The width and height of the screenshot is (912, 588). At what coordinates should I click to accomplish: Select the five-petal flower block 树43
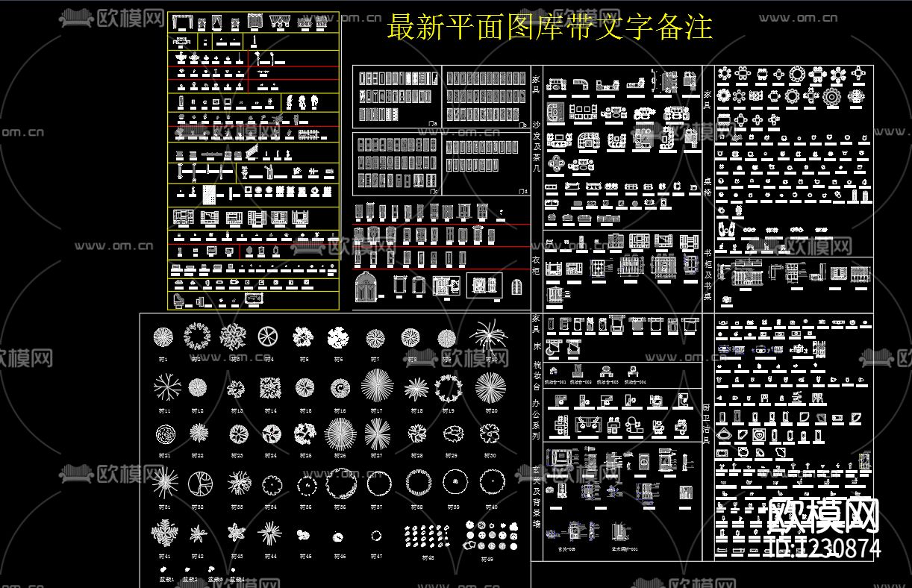point(236,534)
